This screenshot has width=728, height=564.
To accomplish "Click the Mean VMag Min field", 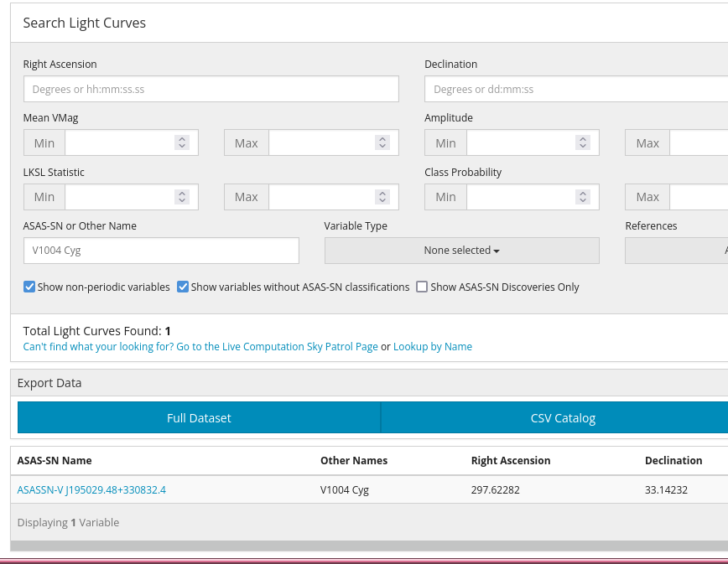I will point(117,143).
